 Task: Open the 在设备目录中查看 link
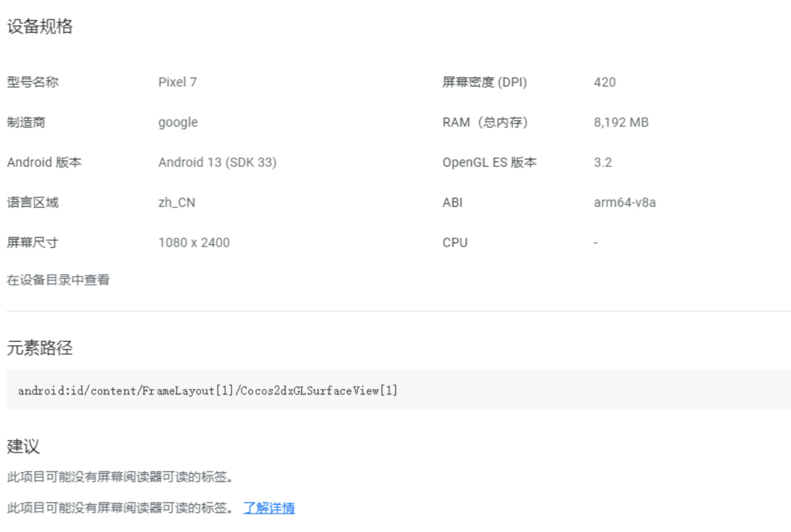pyautogui.click(x=58, y=280)
